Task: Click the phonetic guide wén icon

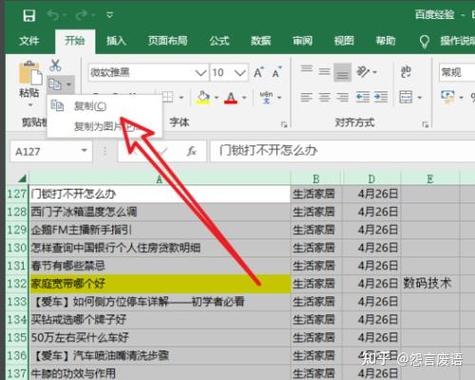Action: point(266,97)
